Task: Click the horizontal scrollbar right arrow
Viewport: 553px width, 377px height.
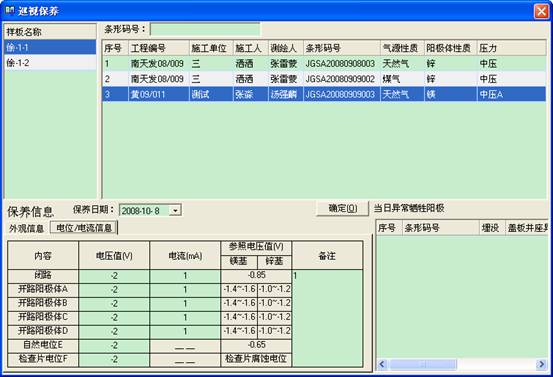Action: [x=541, y=364]
